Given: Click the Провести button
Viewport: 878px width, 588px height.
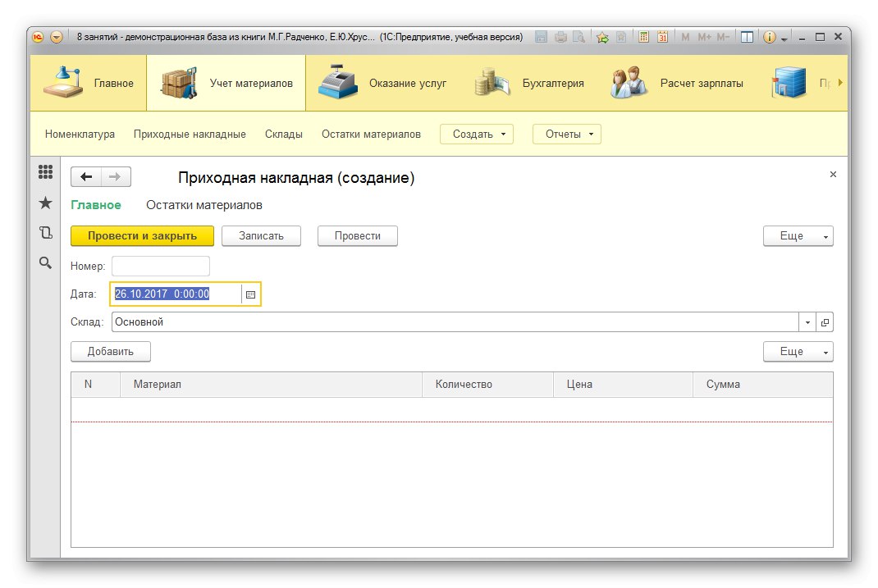Looking at the screenshot, I should coord(357,236).
